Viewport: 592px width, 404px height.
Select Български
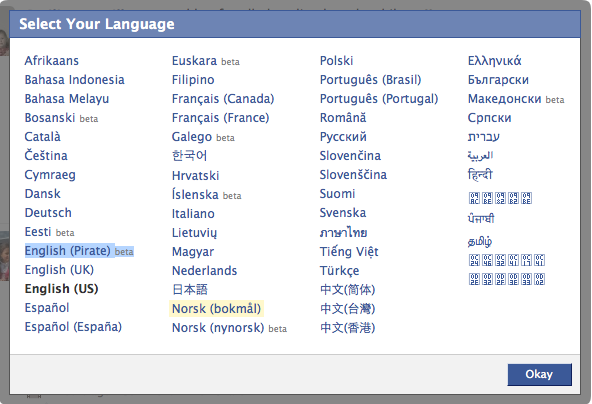click(x=498, y=80)
